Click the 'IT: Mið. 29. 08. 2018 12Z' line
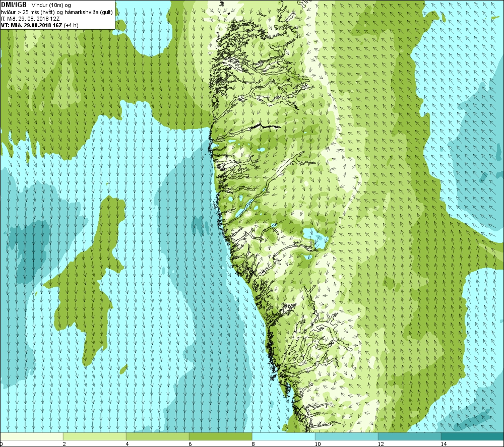Image resolution: width=504 pixels, height=447 pixels. pyautogui.click(x=30, y=19)
